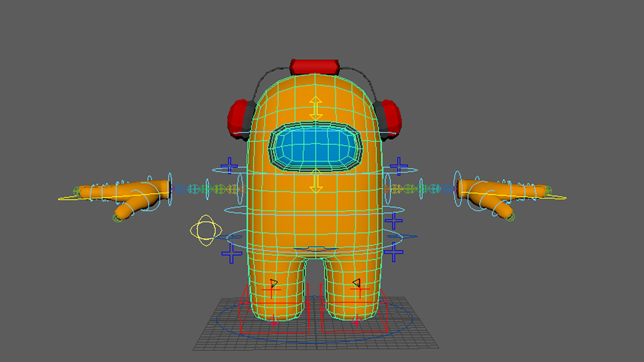Image resolution: width=644 pixels, height=362 pixels.
Task: Select the green circle at the screen-right index fingertip
Action: (x=548, y=191)
